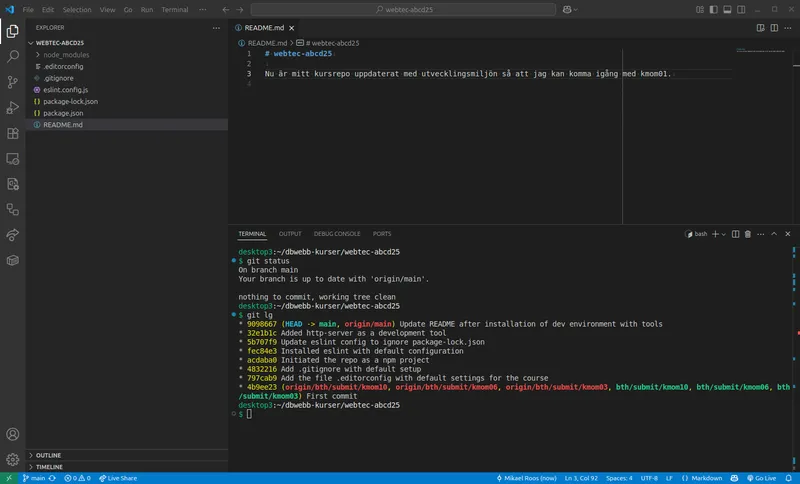This screenshot has height=484, width=800.
Task: Click the Copilot icon in title bar
Action: [566, 9]
